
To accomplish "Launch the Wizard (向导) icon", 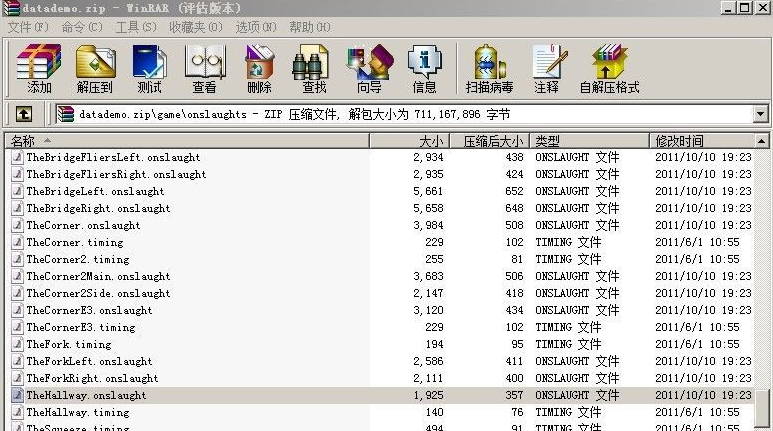I will click(369, 68).
